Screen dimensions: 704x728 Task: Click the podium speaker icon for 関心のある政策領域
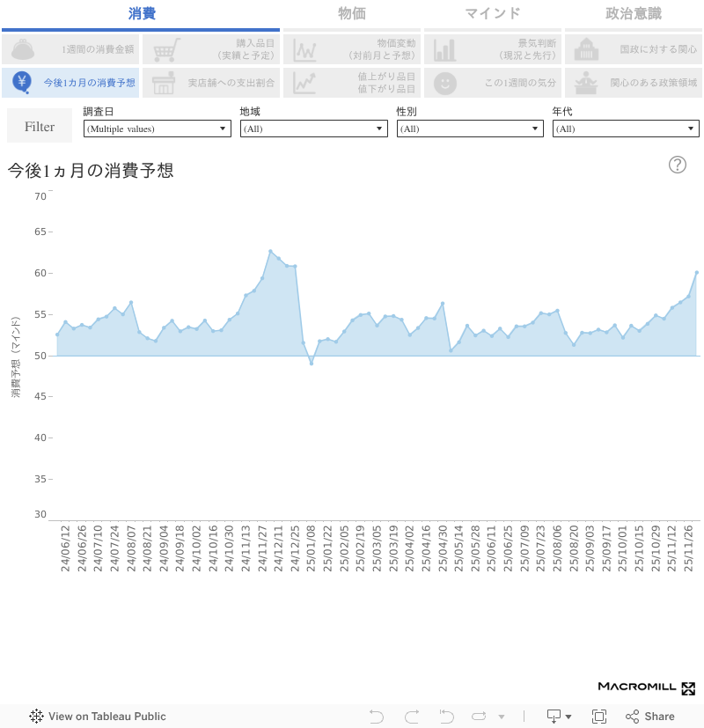[586, 83]
